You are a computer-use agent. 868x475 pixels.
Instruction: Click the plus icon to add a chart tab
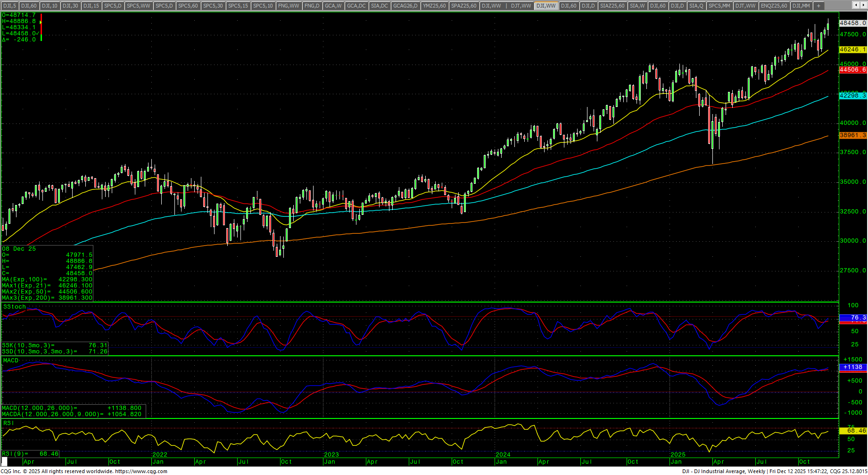pyautogui.click(x=818, y=6)
